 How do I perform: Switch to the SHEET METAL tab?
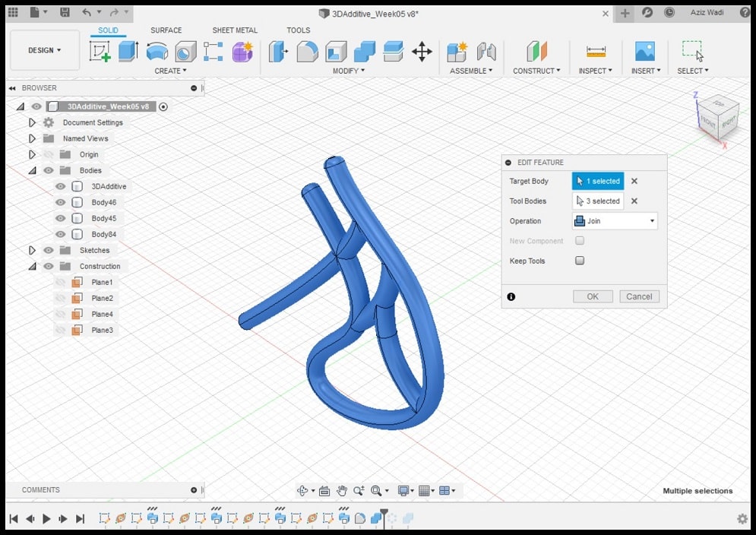235,30
